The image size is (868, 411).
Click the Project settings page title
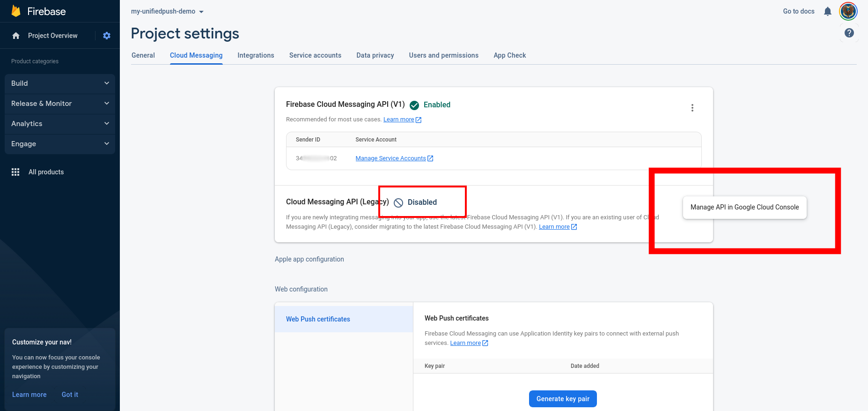point(185,34)
